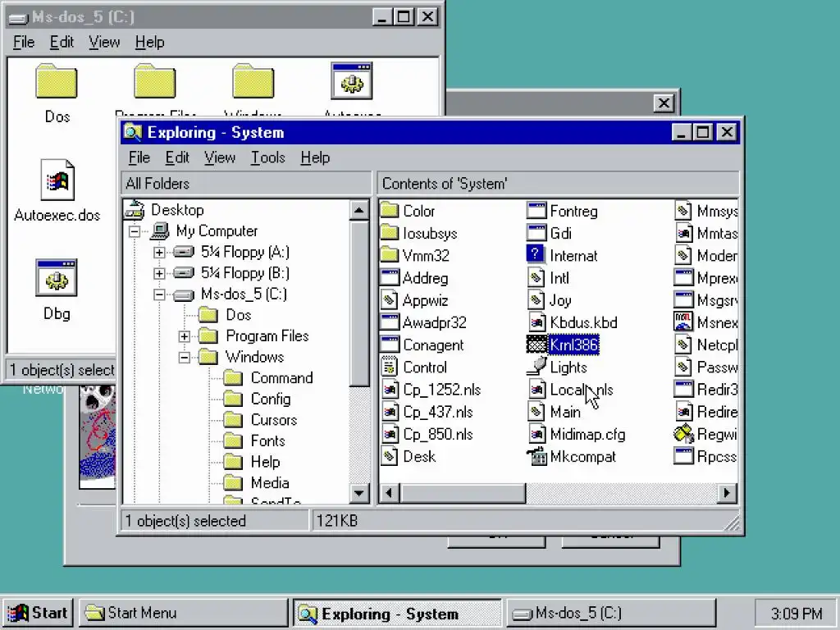840x630 pixels.
Task: Expand the 5¼ Floppy (A:) node
Action: click(x=159, y=253)
